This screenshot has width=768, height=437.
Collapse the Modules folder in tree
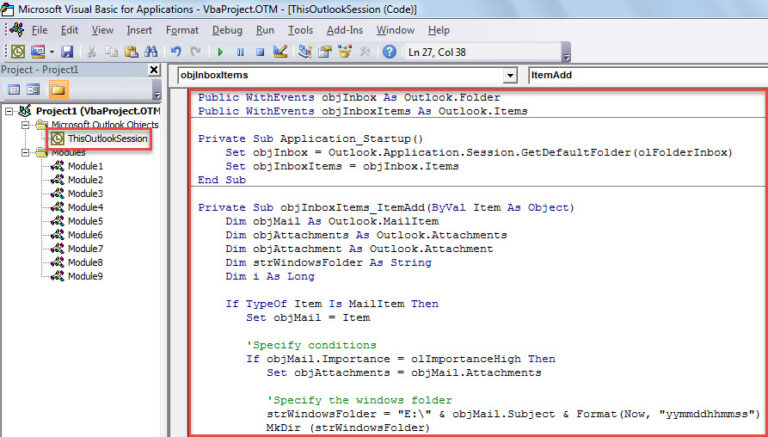27,152
